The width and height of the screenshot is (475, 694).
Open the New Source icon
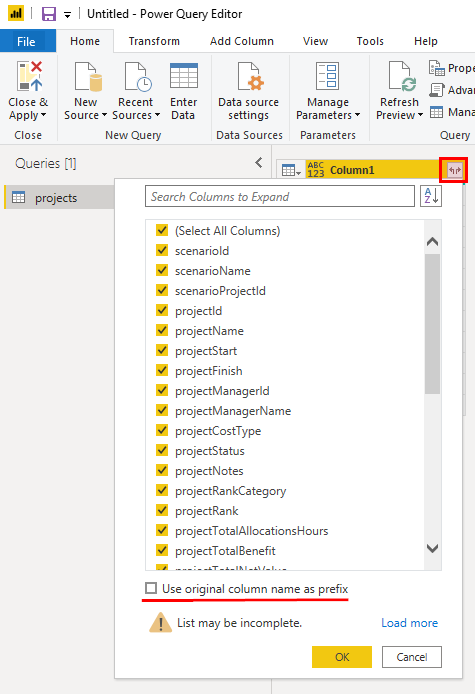click(88, 76)
